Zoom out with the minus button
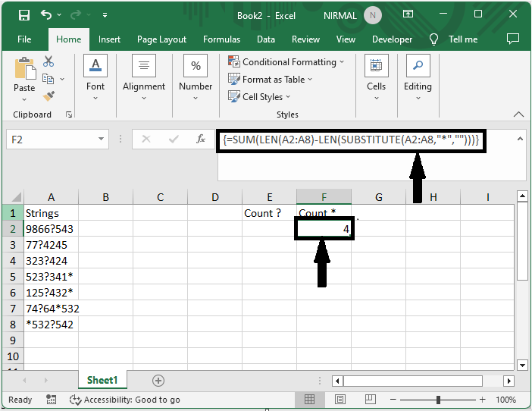The height and width of the screenshot is (411, 532). pyautogui.click(x=393, y=400)
